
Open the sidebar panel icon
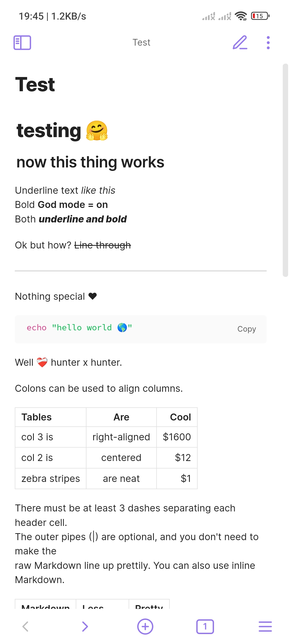(x=22, y=43)
